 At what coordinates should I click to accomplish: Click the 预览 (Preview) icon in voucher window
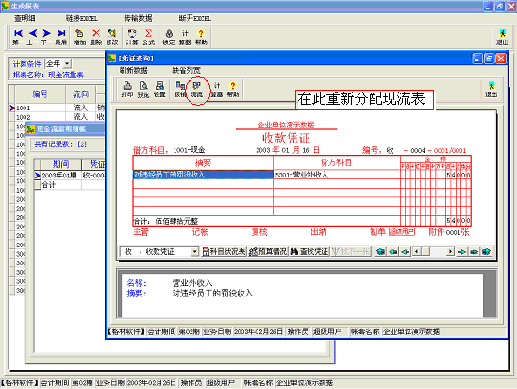tap(143, 89)
